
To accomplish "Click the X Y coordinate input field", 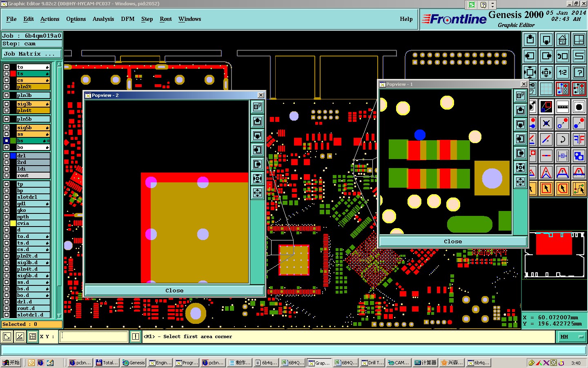I will tap(94, 337).
